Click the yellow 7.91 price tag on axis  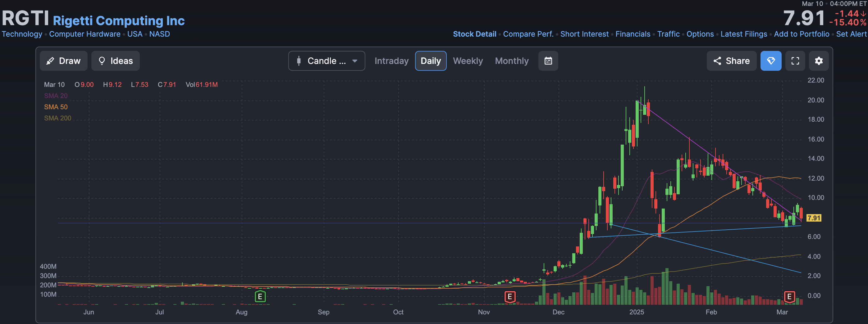814,218
